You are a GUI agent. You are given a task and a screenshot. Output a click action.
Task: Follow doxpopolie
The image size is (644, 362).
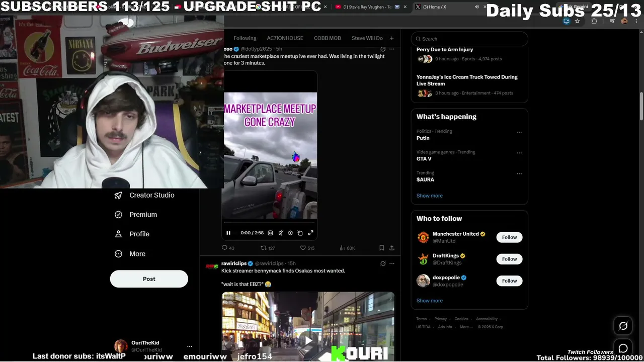[509, 281]
